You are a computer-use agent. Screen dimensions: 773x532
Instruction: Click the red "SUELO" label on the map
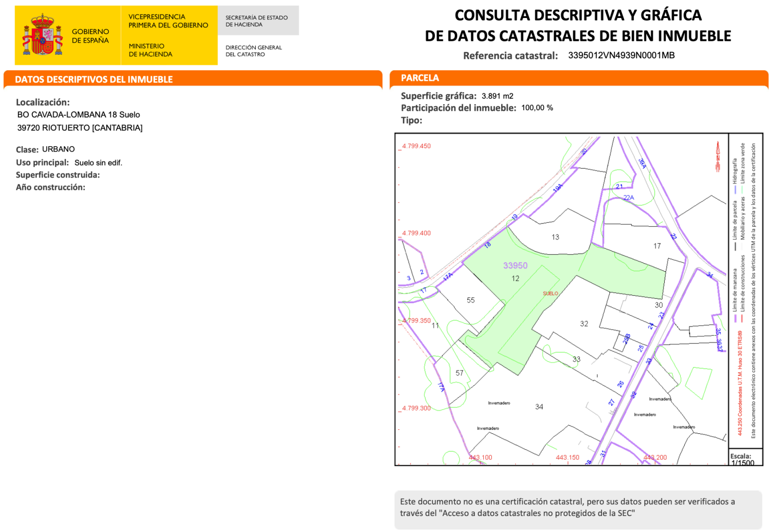[551, 293]
